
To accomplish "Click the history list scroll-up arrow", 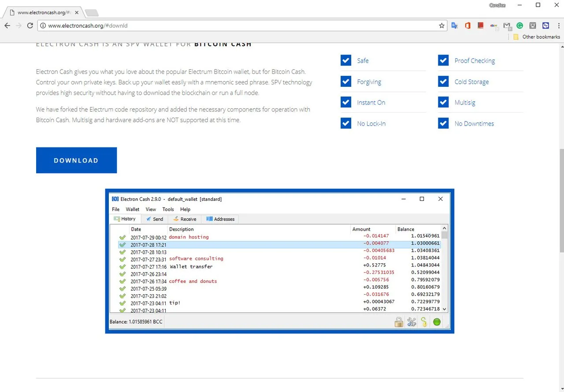I will pos(444,228).
